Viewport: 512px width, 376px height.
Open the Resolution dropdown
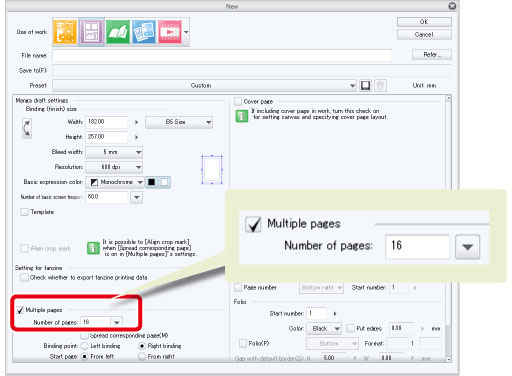pyautogui.click(x=114, y=167)
